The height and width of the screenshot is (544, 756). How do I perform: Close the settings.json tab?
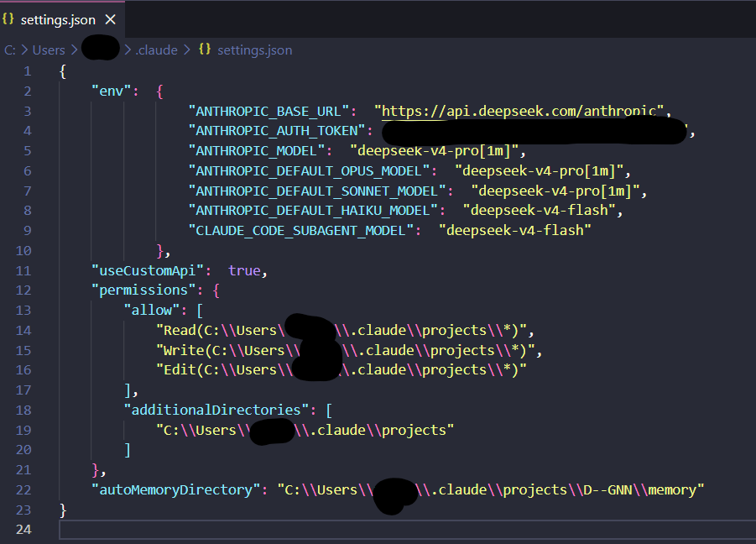(x=111, y=20)
